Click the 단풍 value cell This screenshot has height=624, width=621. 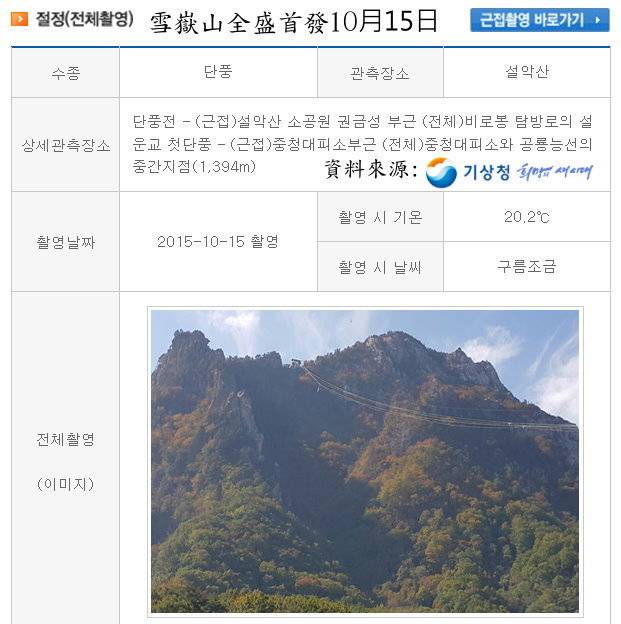click(218, 72)
